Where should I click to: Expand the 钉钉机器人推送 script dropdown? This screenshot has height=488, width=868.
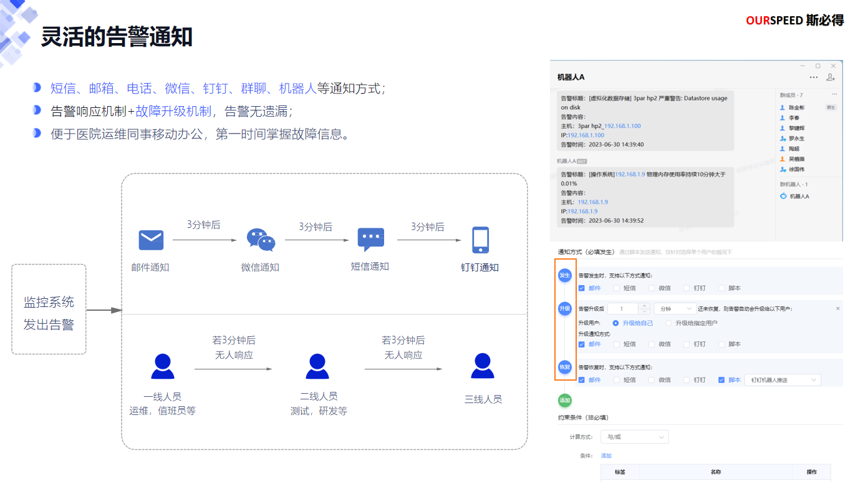click(783, 379)
